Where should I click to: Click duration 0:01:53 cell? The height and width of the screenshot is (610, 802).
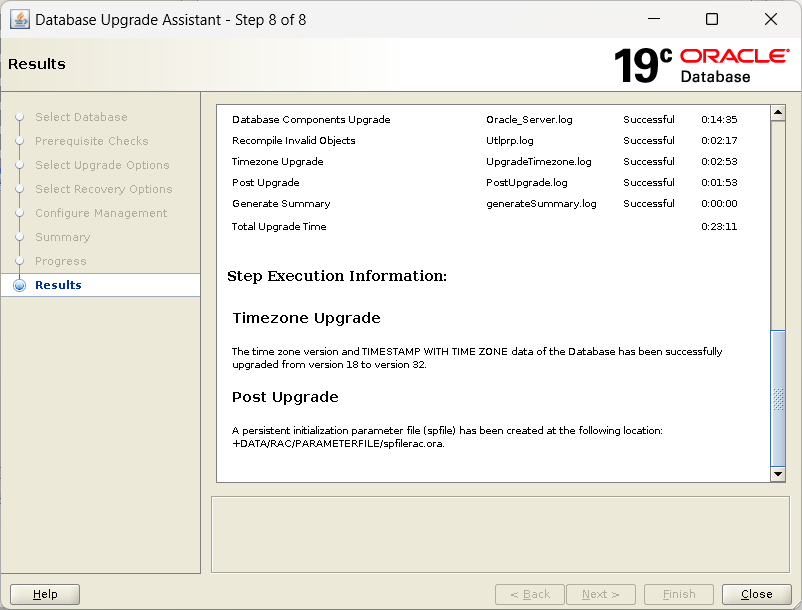tap(719, 182)
